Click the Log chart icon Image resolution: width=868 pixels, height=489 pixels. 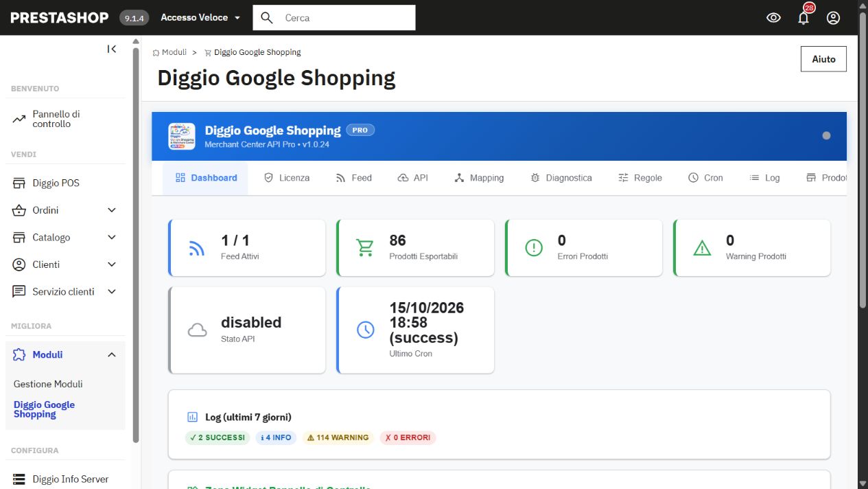(x=193, y=417)
